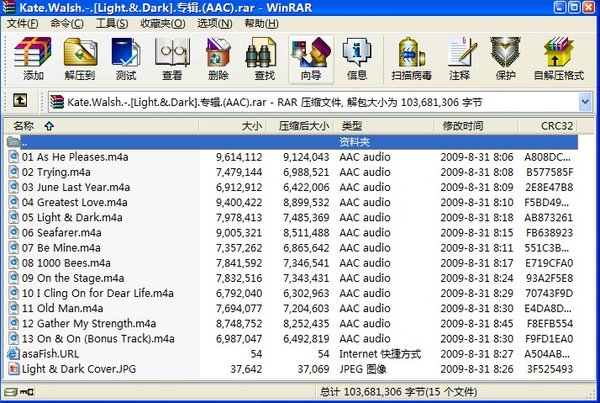Click the disk icon in status bar
Image resolution: width=600 pixels, height=403 pixels.
click(10, 392)
